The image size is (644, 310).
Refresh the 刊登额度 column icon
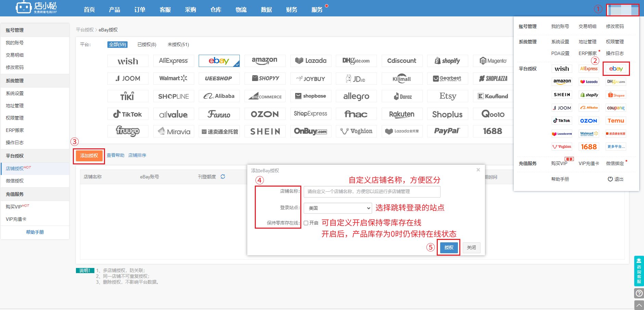pos(223,177)
